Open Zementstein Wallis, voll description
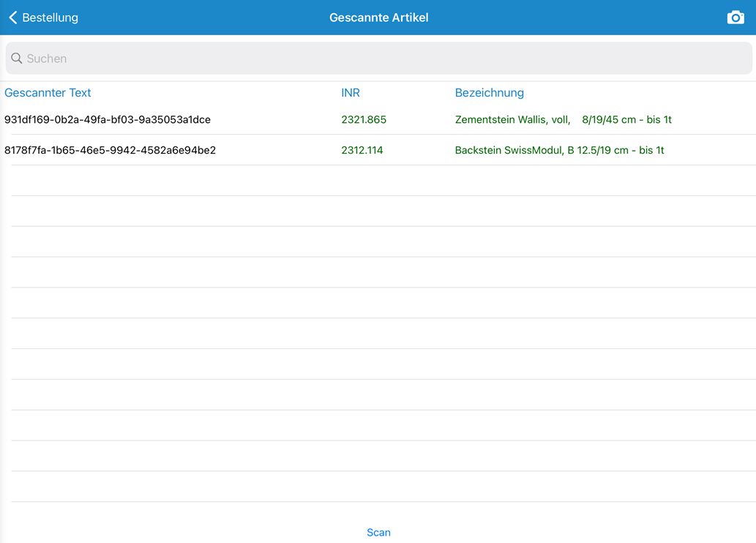 click(x=563, y=119)
